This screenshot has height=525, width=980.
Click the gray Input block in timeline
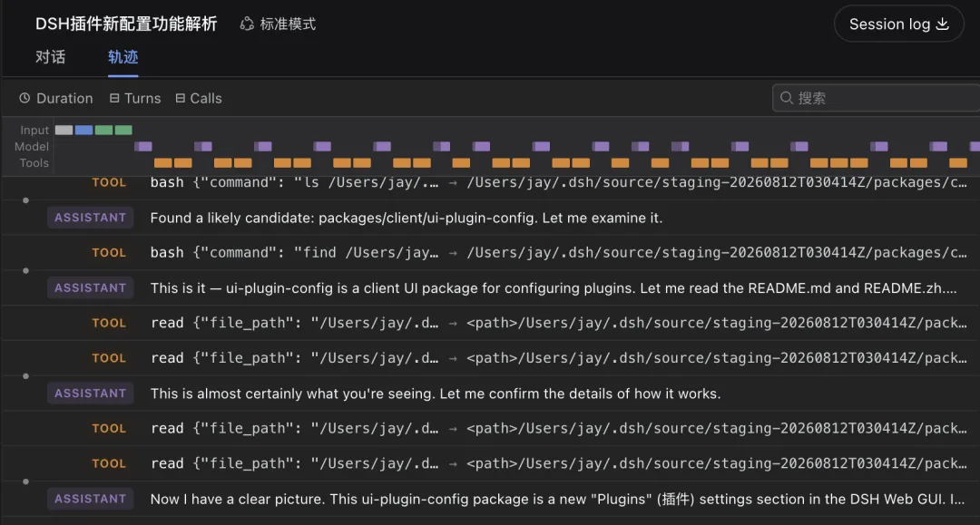click(x=64, y=130)
